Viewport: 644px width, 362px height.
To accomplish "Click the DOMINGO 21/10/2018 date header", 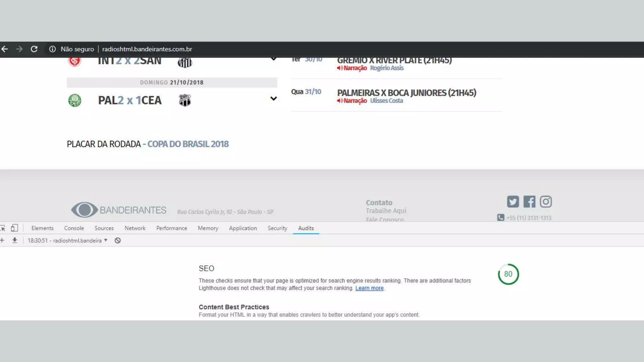I will [x=172, y=82].
